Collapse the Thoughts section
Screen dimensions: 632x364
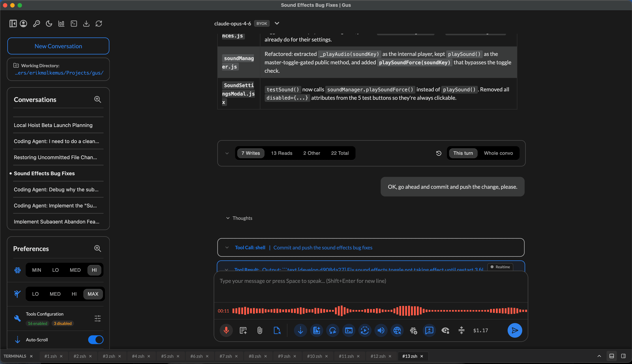228,218
